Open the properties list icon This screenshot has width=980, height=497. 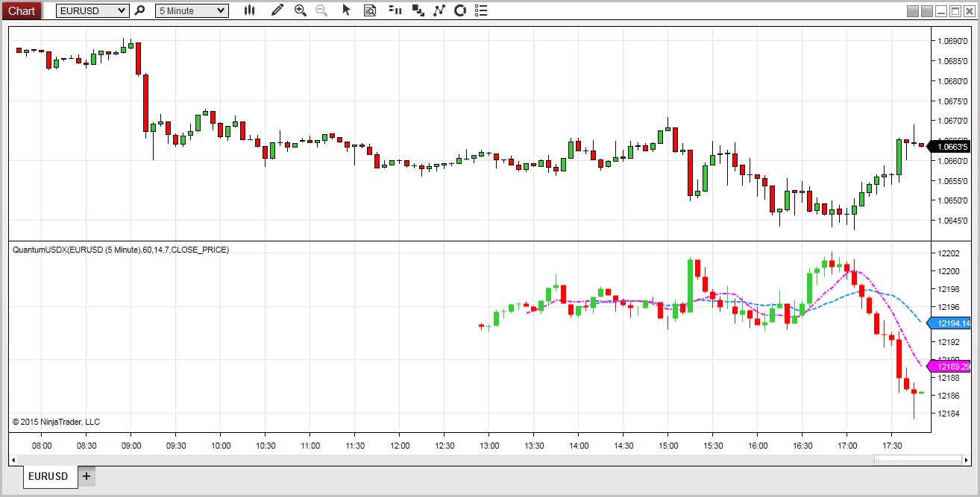pyautogui.click(x=481, y=10)
